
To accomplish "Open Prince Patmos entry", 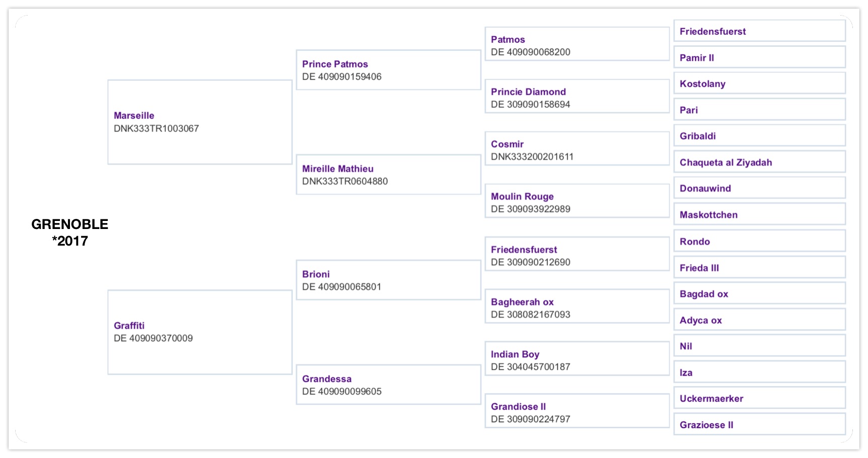I will [x=335, y=64].
